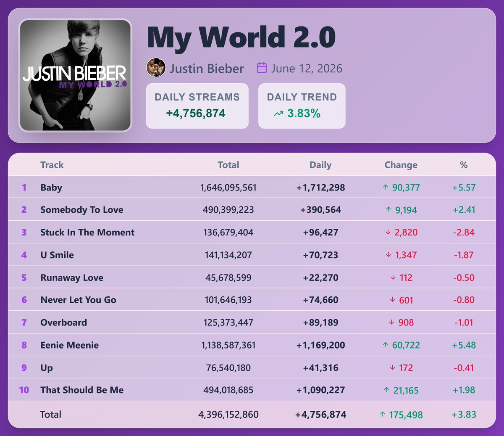The width and height of the screenshot is (504, 436).
Task: Click the Track column header
Action: coord(52,165)
